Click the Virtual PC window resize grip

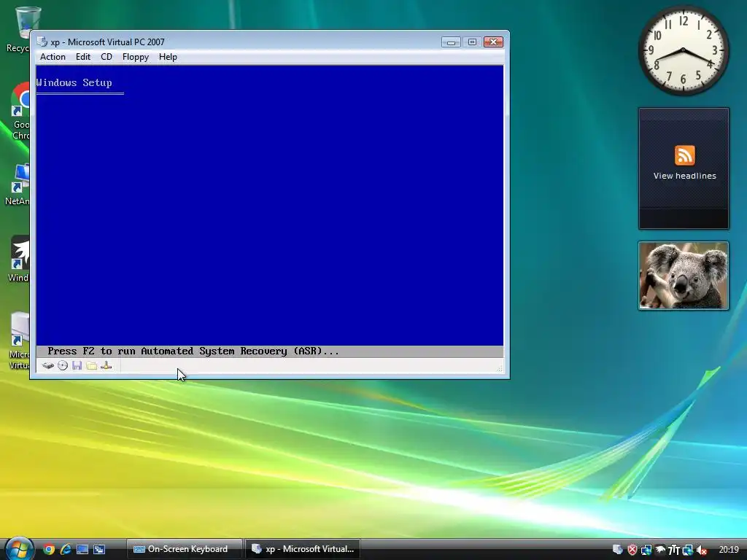(x=500, y=368)
